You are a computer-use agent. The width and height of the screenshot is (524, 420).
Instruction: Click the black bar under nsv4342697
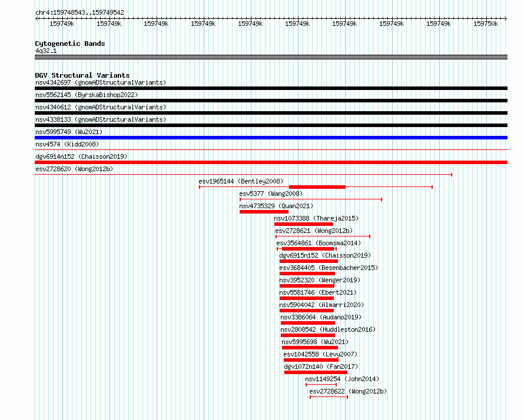(x=271, y=88)
